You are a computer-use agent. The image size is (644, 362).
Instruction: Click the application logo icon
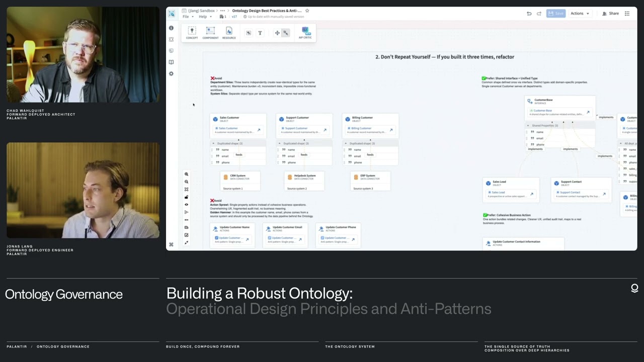point(172,14)
